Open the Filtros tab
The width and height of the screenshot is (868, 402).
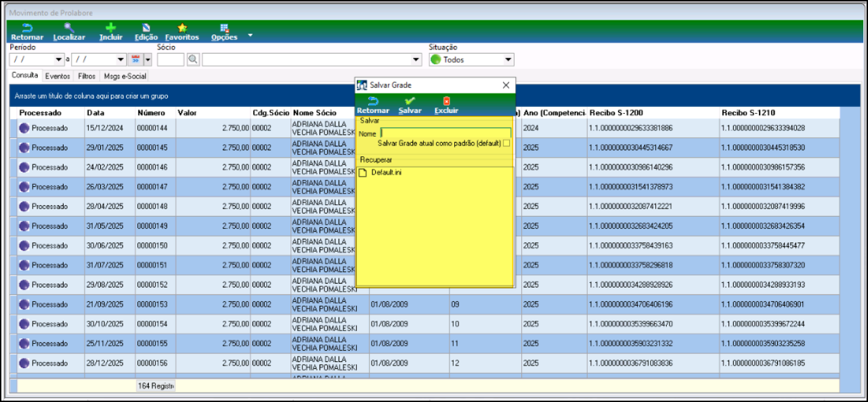pyautogui.click(x=87, y=76)
